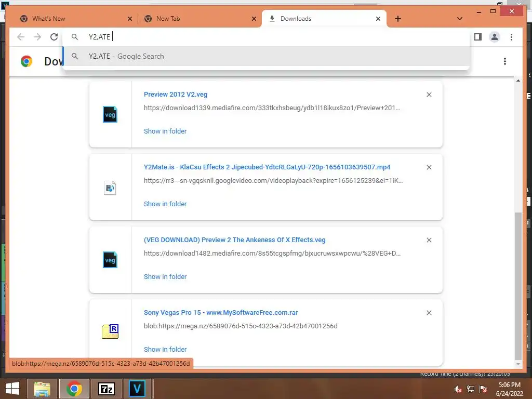Viewport: 532px width, 399px height.
Task: Open the Chrome side panel icon
Action: (478, 37)
